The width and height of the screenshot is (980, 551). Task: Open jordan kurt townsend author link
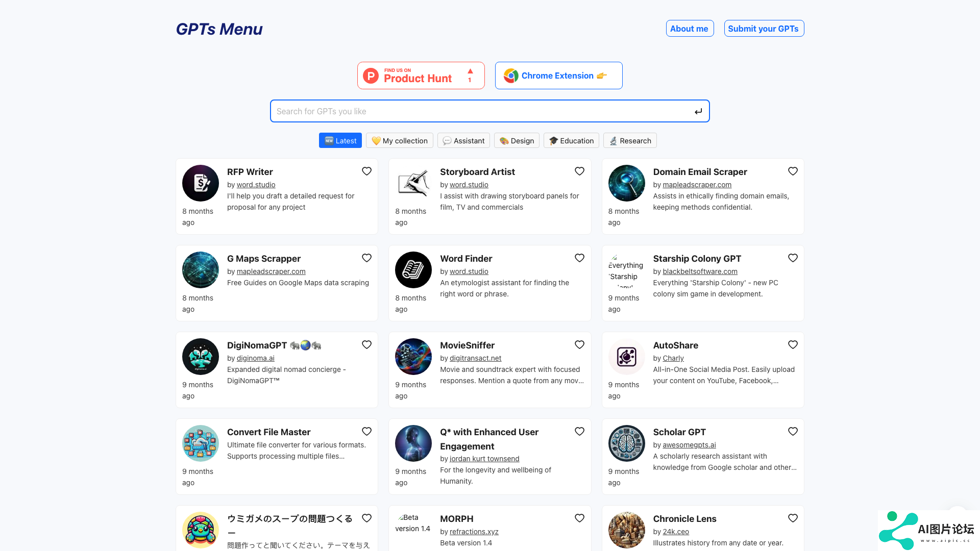[x=484, y=459]
